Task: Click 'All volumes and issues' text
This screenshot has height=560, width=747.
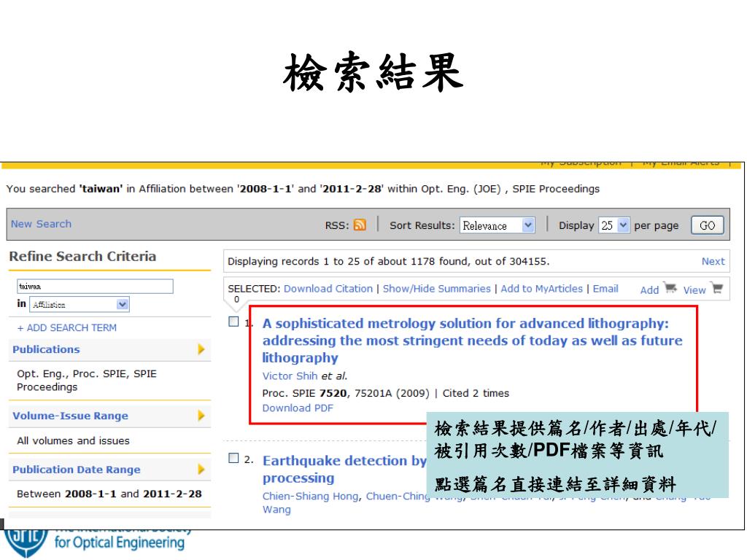Action: coord(74,440)
